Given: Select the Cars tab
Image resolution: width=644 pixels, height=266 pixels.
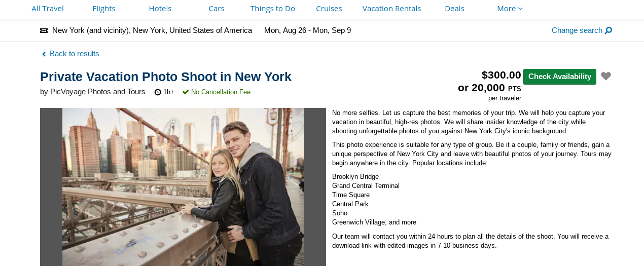Looking at the screenshot, I should [x=217, y=8].
